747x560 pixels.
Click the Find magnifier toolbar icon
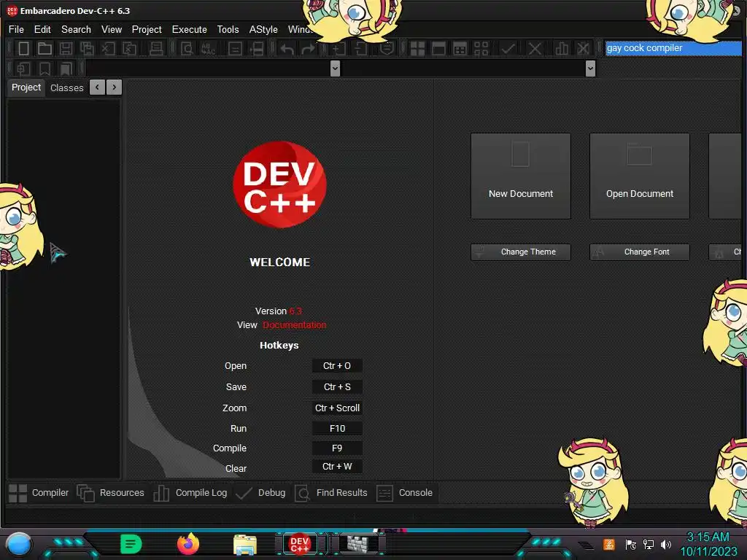[x=187, y=49]
